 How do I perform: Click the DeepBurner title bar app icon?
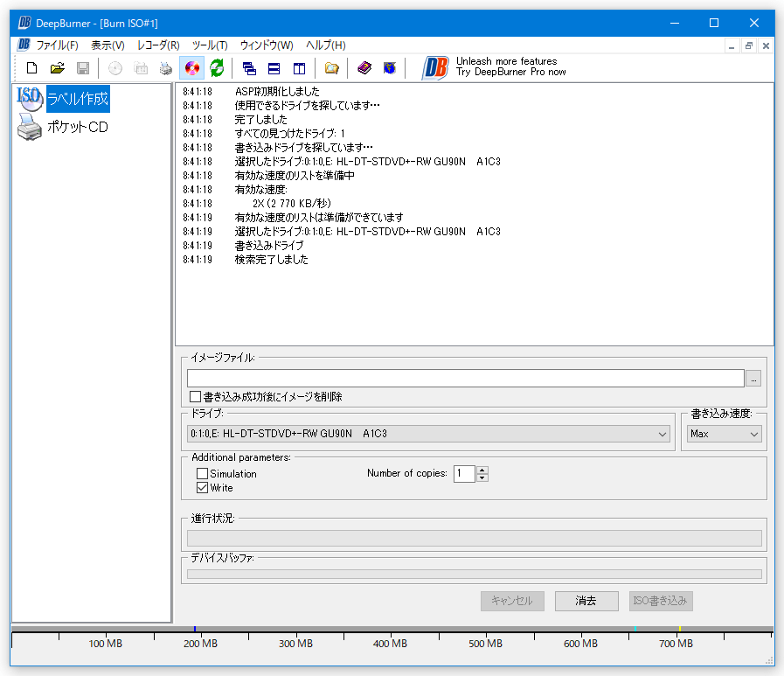(24, 23)
